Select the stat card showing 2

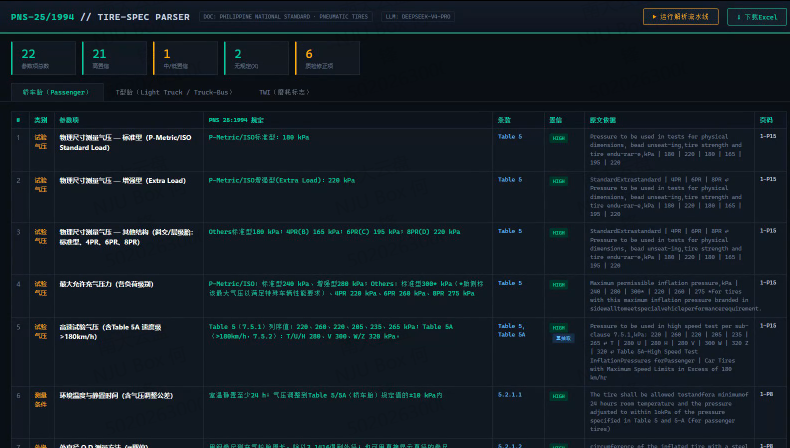257,58
